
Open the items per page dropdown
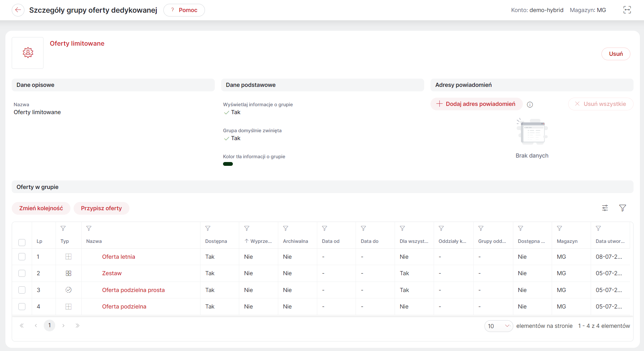point(498,326)
